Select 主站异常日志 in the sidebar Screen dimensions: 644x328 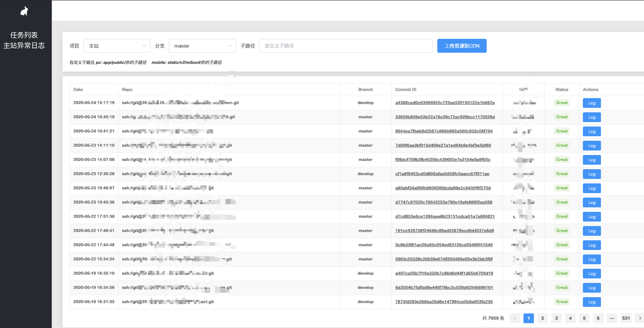(x=24, y=45)
